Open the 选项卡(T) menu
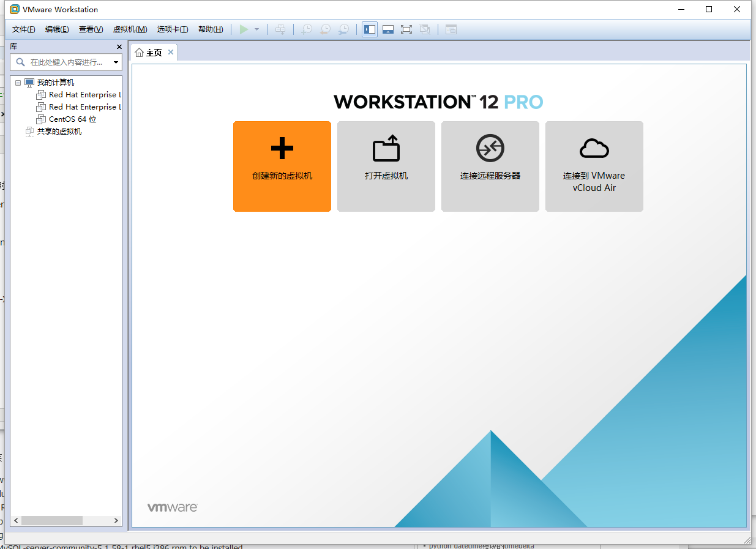756x549 pixels. click(x=173, y=29)
